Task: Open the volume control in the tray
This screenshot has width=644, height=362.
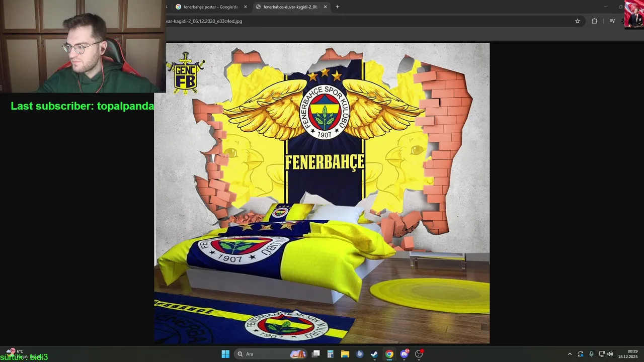Action: [x=610, y=354]
